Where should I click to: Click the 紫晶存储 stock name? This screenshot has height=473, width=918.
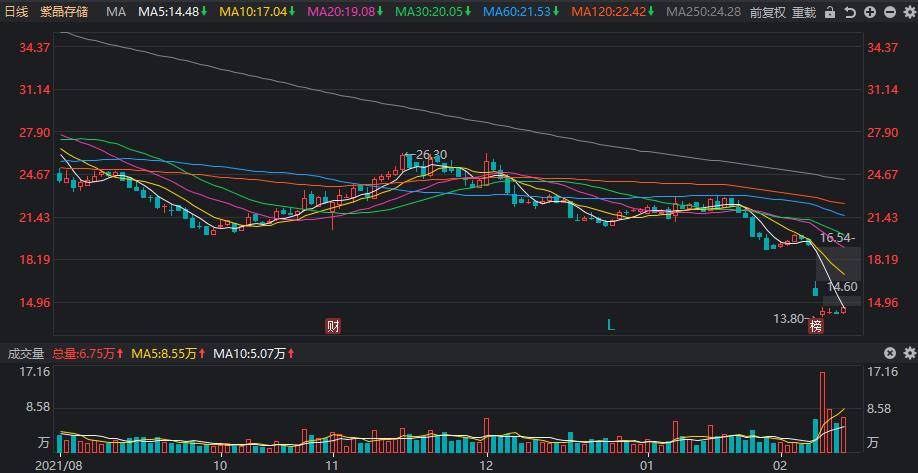pyautogui.click(x=63, y=12)
